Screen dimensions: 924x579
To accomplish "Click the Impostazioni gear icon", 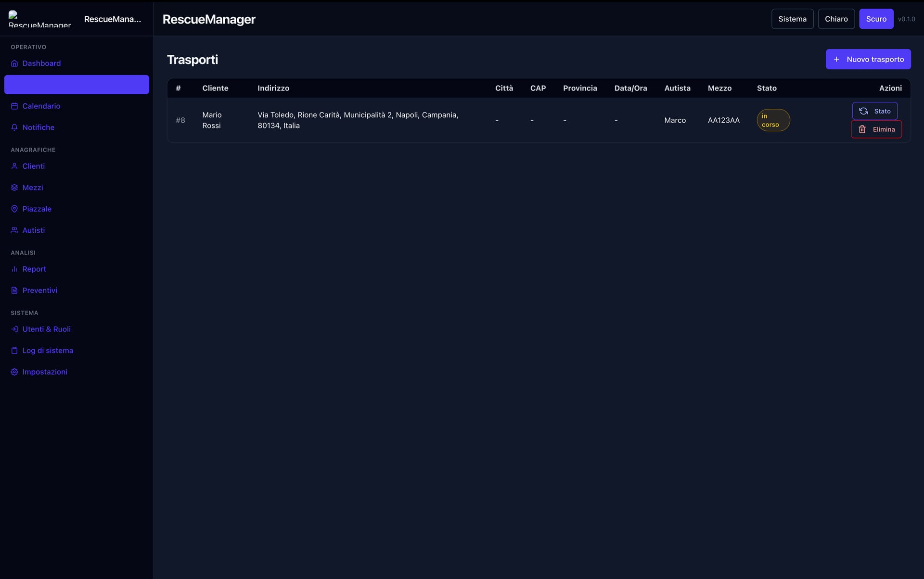I will click(14, 372).
